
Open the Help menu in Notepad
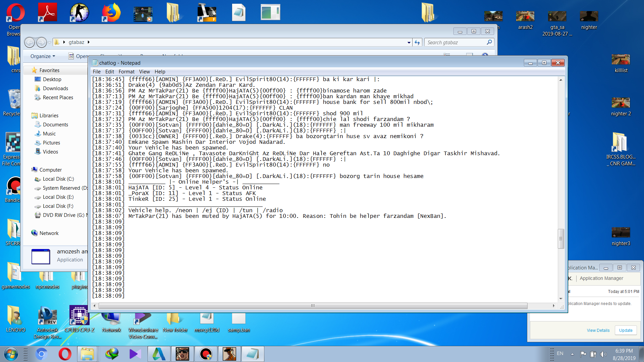point(160,72)
